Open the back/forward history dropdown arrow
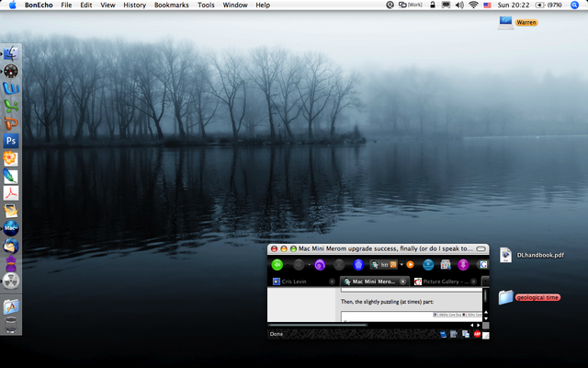 [309, 265]
